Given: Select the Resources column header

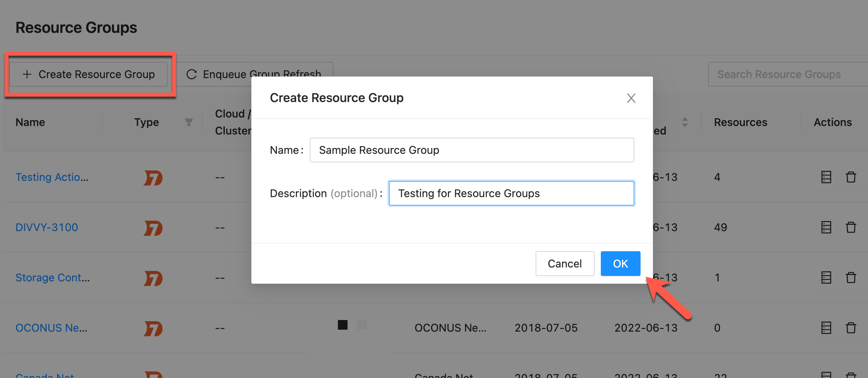Looking at the screenshot, I should point(741,122).
